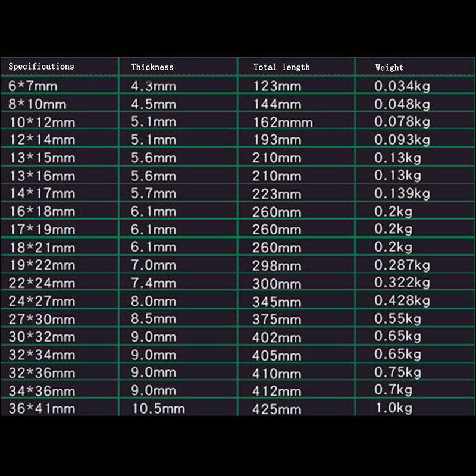Select the 0.287kg weight cell

(402, 265)
